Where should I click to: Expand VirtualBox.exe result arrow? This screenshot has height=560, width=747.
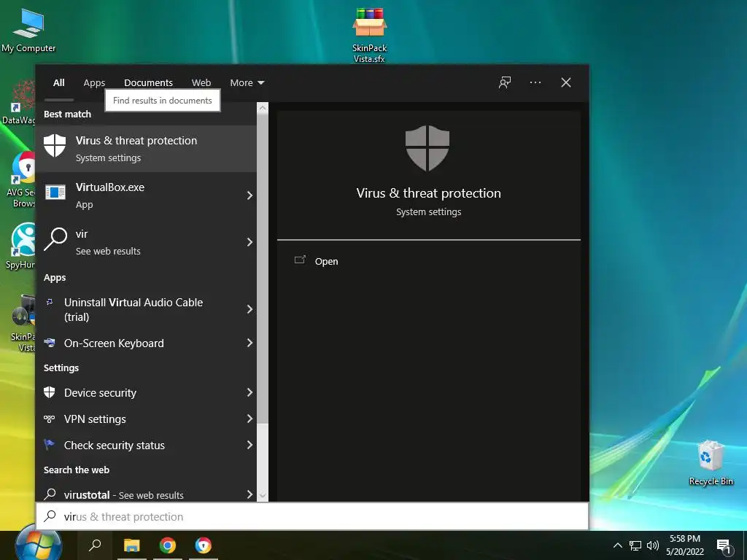click(249, 195)
